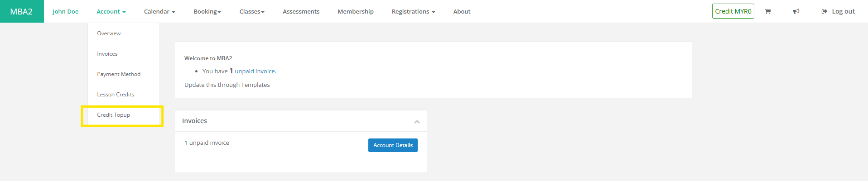868x181 pixels.
Task: Navigate to the About page
Action: [462, 11]
